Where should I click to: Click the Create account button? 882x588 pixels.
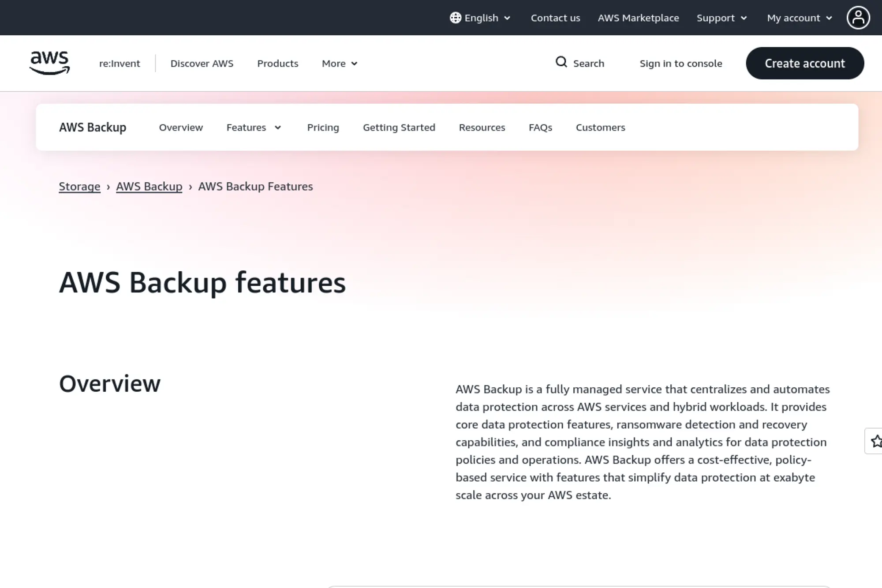coord(805,63)
